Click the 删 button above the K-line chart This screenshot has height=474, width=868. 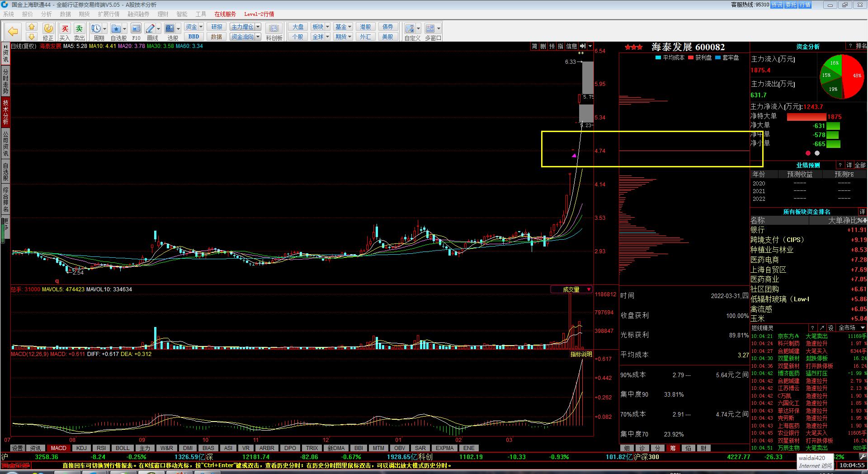543,46
